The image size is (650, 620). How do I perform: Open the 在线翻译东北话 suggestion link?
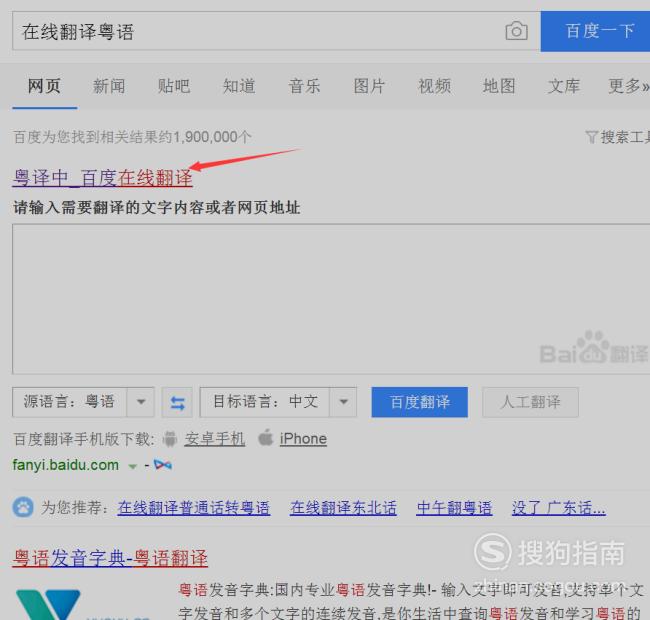[343, 508]
